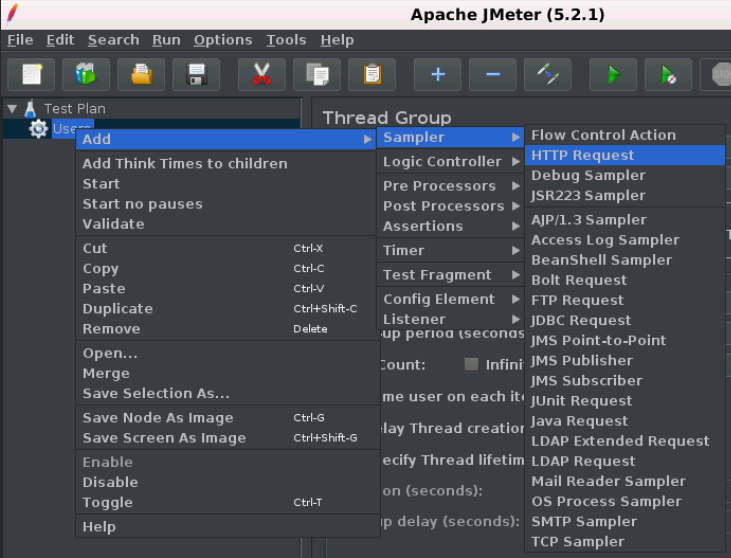Image resolution: width=731 pixels, height=558 pixels.
Task: Click the New test plan toolbar icon
Action: click(x=31, y=74)
